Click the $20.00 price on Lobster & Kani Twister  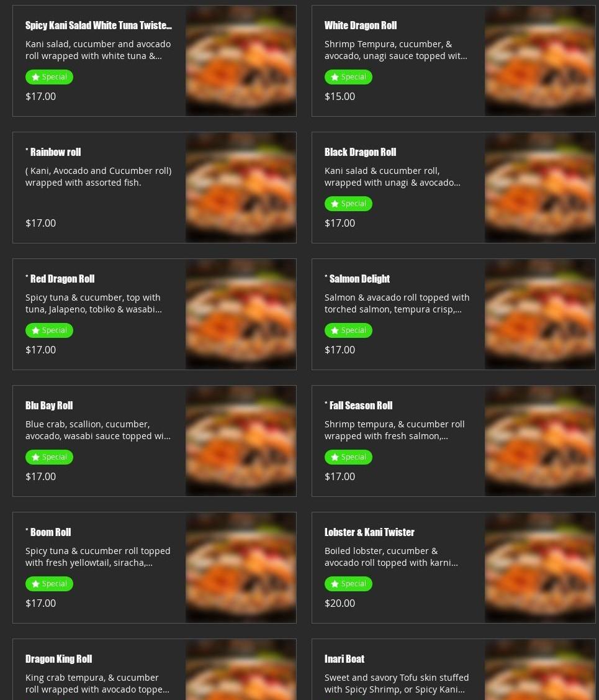[340, 603]
